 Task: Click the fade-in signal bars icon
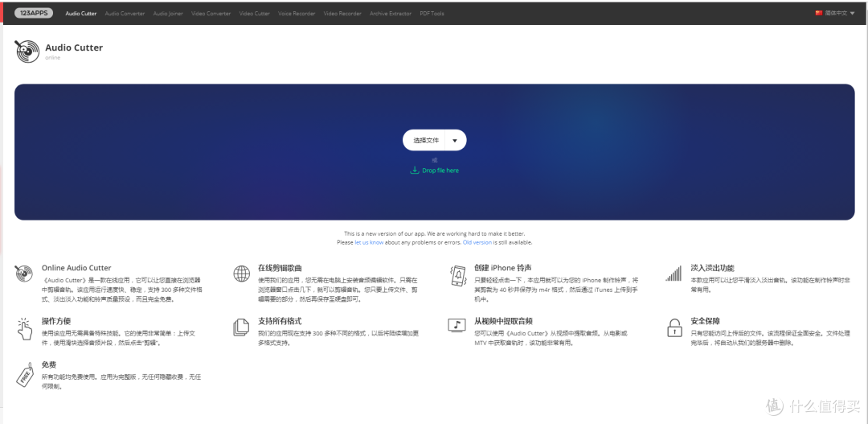pyautogui.click(x=674, y=274)
